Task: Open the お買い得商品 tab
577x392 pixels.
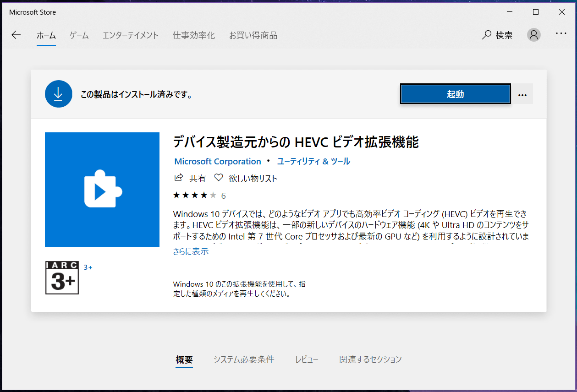Action: click(253, 35)
